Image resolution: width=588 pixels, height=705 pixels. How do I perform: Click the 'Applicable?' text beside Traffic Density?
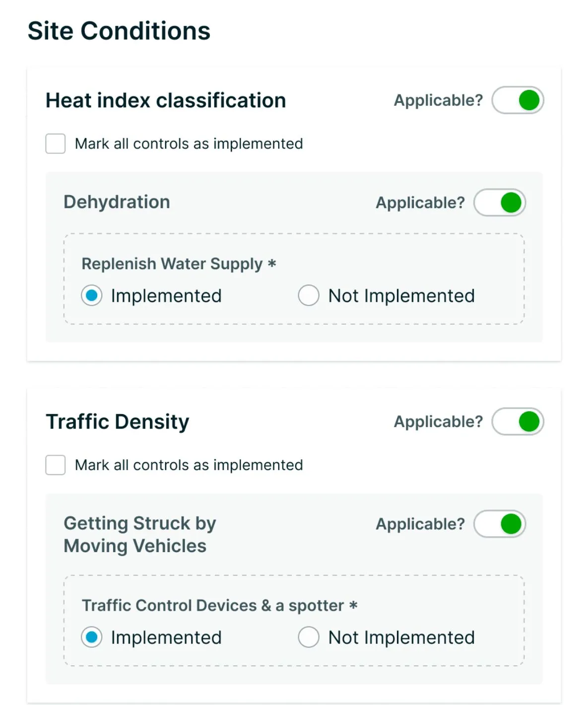pos(438,422)
